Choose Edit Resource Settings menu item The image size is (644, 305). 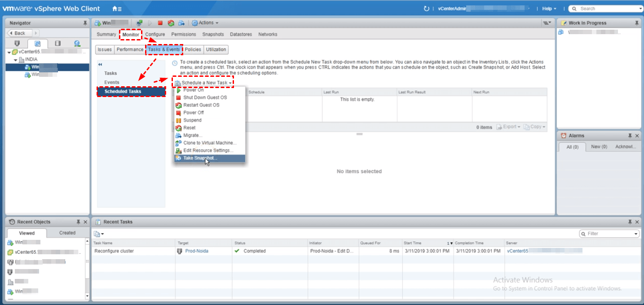pyautogui.click(x=209, y=150)
